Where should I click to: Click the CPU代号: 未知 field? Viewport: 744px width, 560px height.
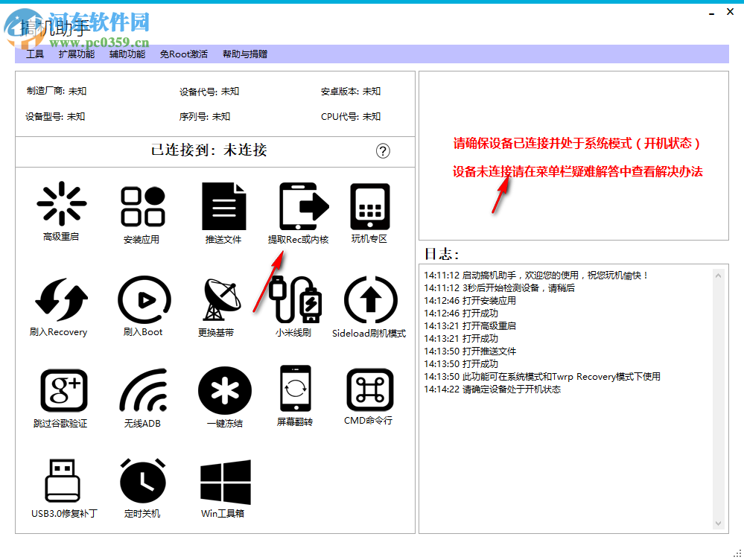351,116
